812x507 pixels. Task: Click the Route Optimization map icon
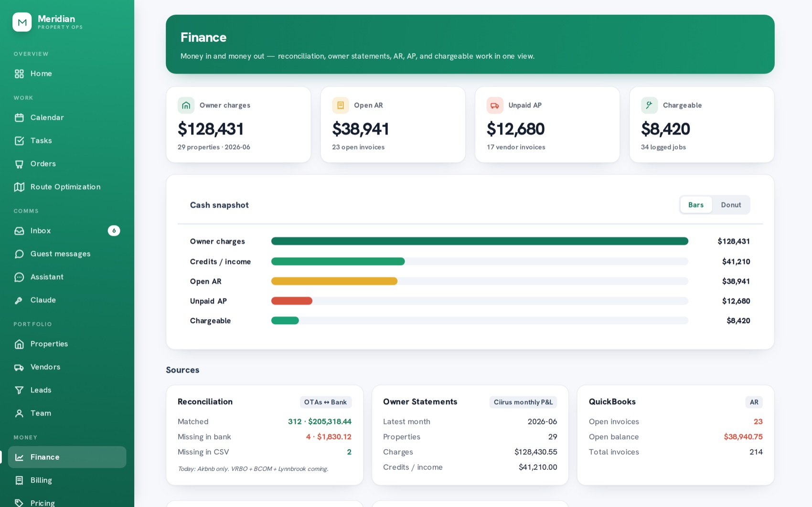19,187
